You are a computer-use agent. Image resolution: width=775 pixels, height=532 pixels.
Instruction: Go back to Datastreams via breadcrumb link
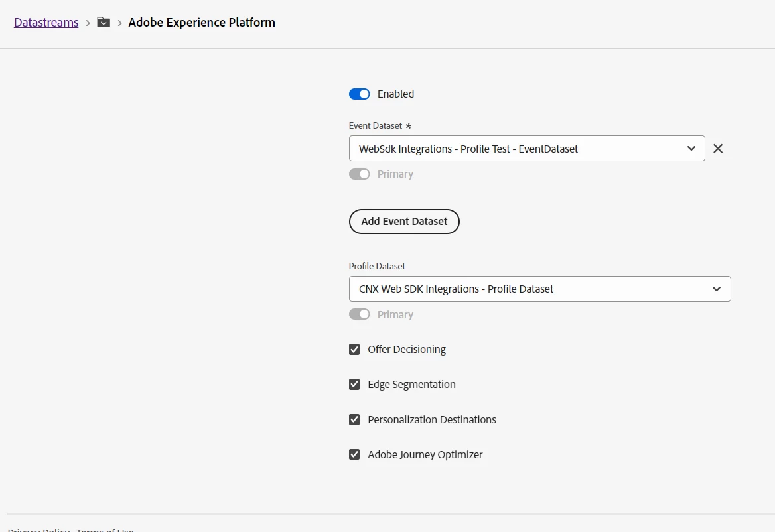point(46,23)
